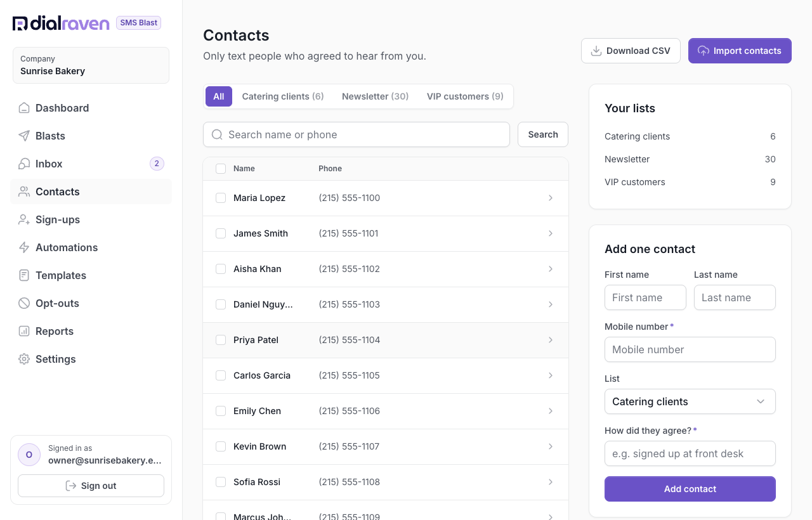Tick the checkbox next to Aisha Khan

(221, 269)
